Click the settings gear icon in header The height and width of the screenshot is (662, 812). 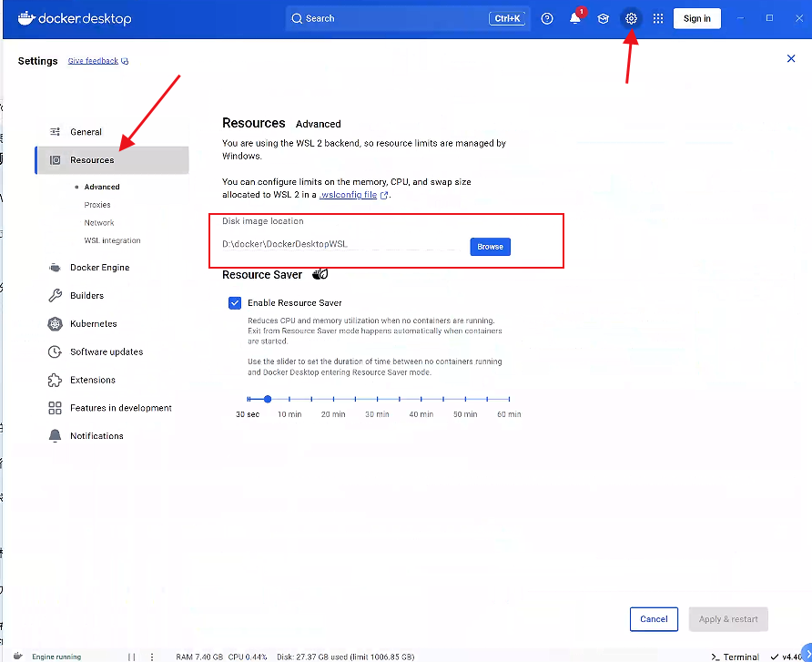pyautogui.click(x=631, y=18)
